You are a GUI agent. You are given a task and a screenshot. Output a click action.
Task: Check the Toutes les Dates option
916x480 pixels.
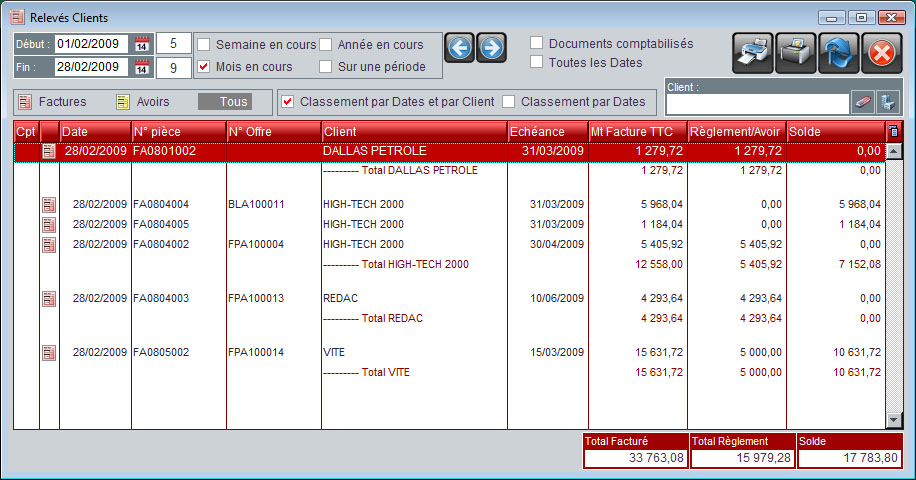coord(537,62)
